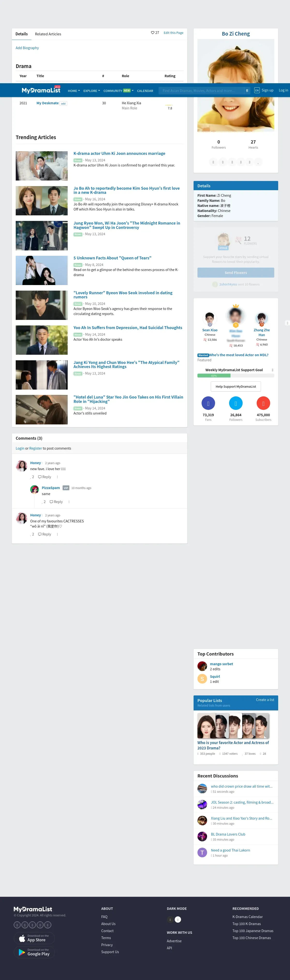The width and height of the screenshot is (290, 980).
Task: Click Sean Xiao's avatar in ranking
Action: pos(210,318)
